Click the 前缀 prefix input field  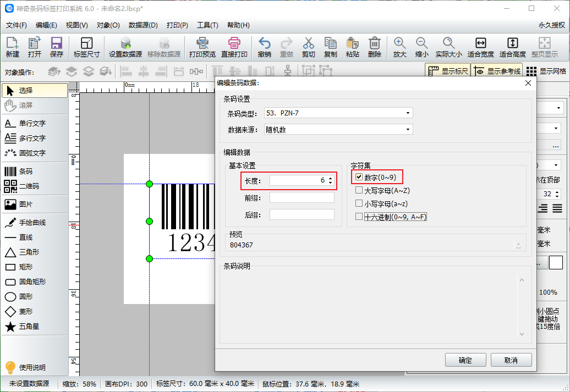coord(302,198)
